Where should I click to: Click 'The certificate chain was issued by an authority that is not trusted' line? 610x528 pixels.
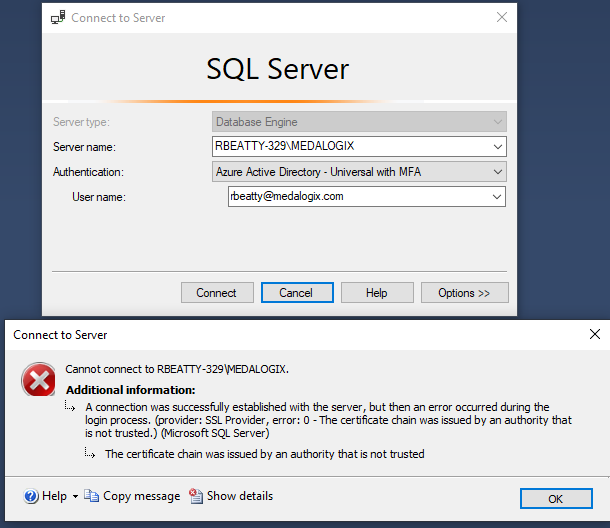pyautogui.click(x=265, y=454)
